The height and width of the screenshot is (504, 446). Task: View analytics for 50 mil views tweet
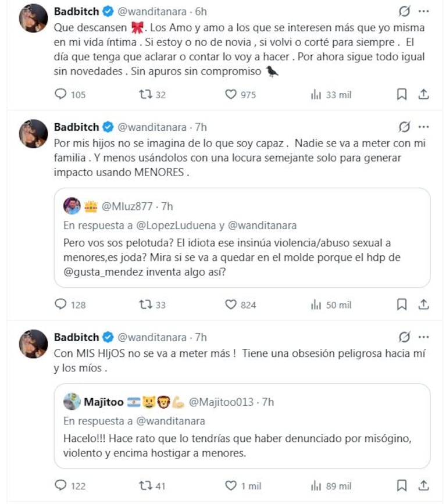click(317, 305)
